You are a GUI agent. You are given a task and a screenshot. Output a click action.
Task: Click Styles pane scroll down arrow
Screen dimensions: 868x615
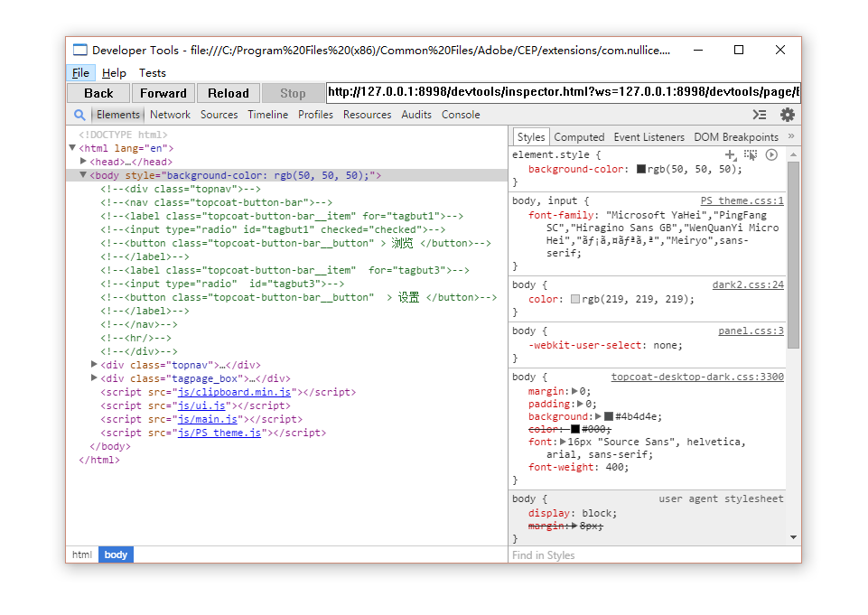pyautogui.click(x=793, y=537)
